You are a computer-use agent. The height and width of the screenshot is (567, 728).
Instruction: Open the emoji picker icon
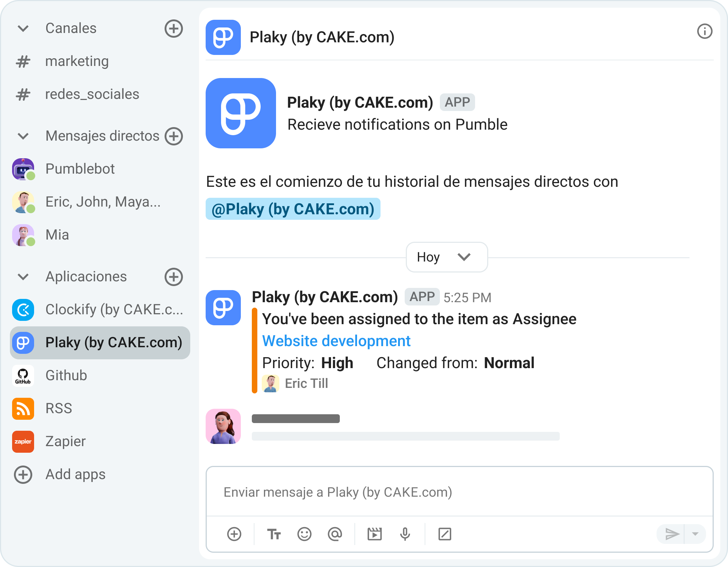coord(304,534)
